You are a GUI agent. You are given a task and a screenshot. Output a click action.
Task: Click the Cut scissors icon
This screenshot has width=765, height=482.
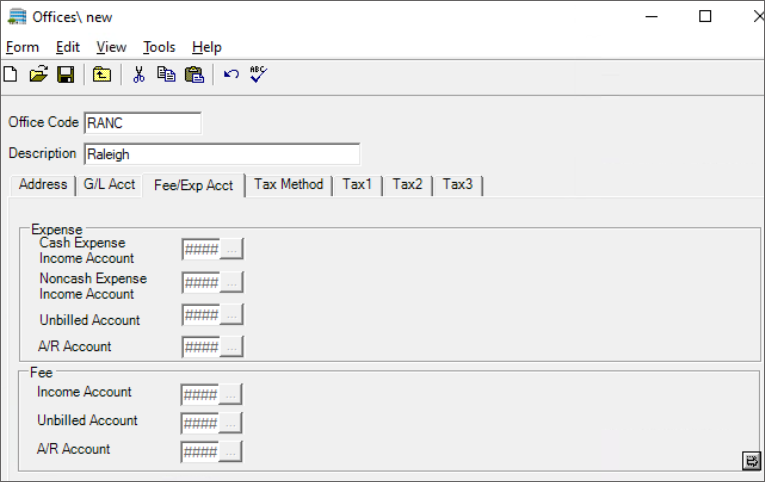tap(139, 74)
